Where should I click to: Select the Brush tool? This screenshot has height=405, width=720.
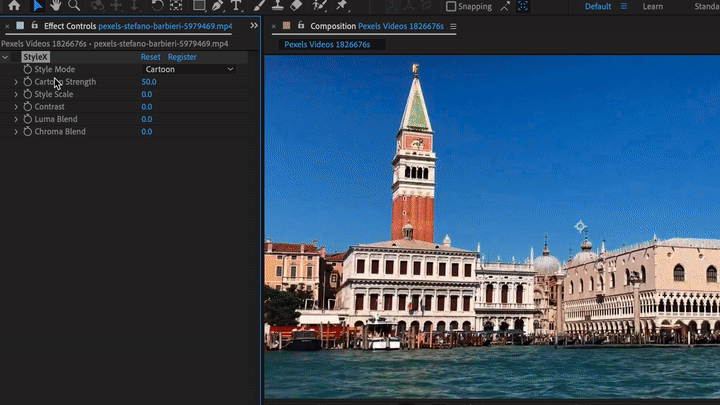[259, 6]
